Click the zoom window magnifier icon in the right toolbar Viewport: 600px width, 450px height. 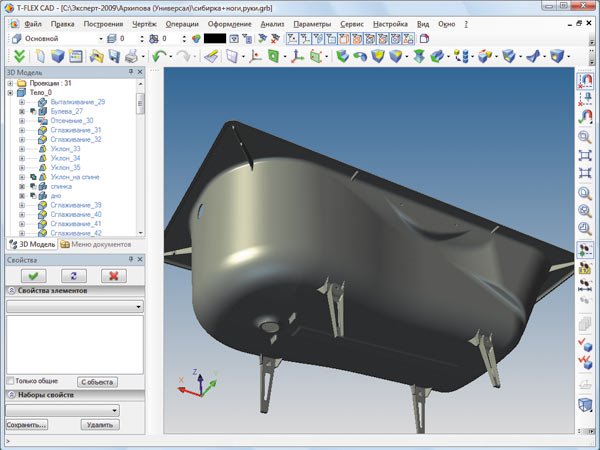[x=585, y=137]
